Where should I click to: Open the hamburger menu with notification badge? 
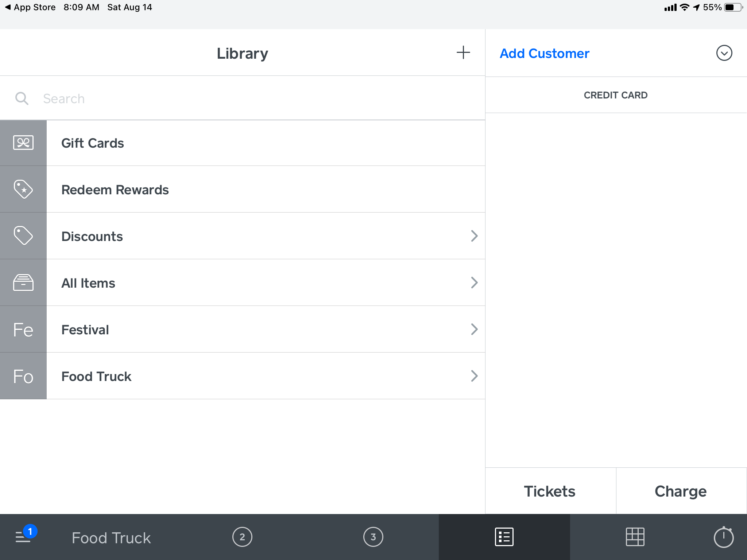23,537
